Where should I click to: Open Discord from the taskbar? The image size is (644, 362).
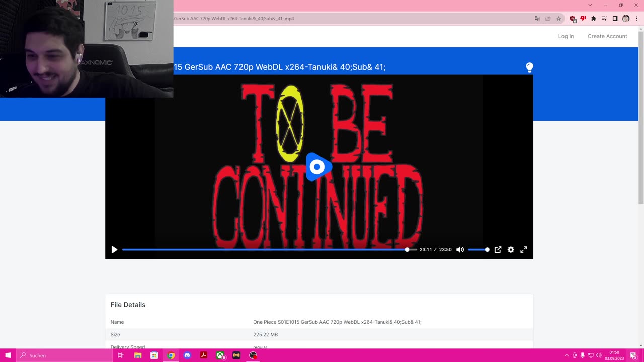pos(187,355)
